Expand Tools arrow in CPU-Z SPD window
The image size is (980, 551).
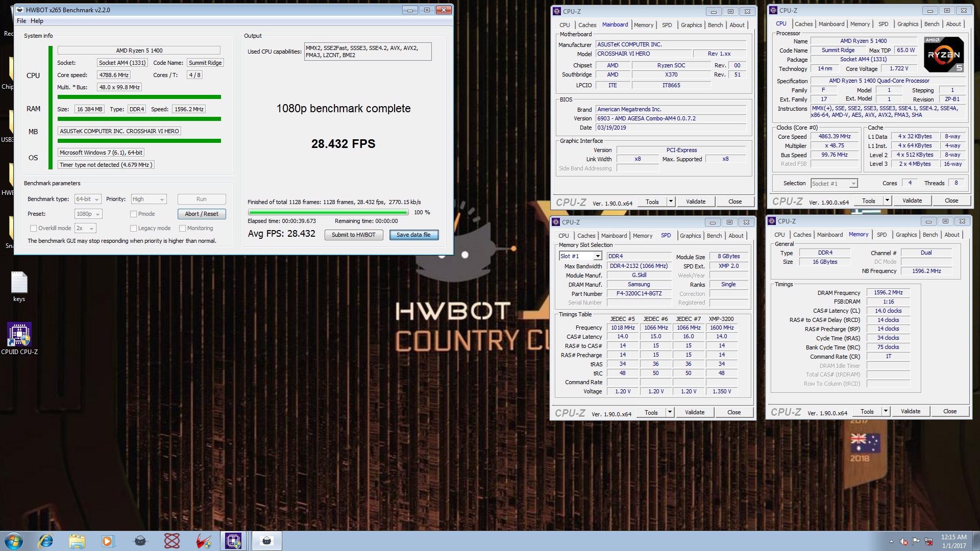point(670,413)
